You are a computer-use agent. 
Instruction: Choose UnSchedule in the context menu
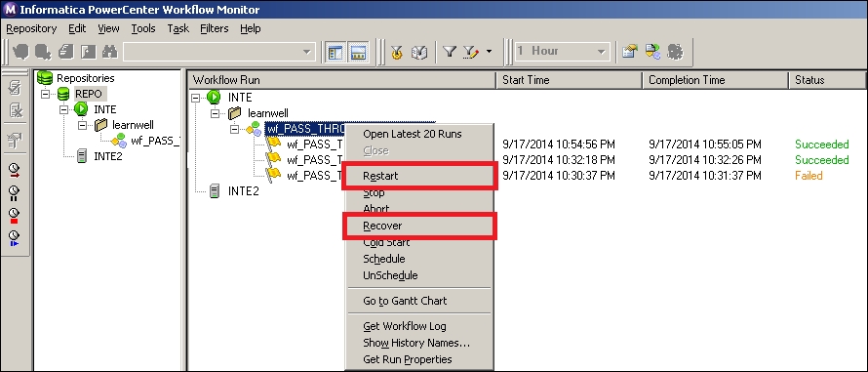pos(419,275)
